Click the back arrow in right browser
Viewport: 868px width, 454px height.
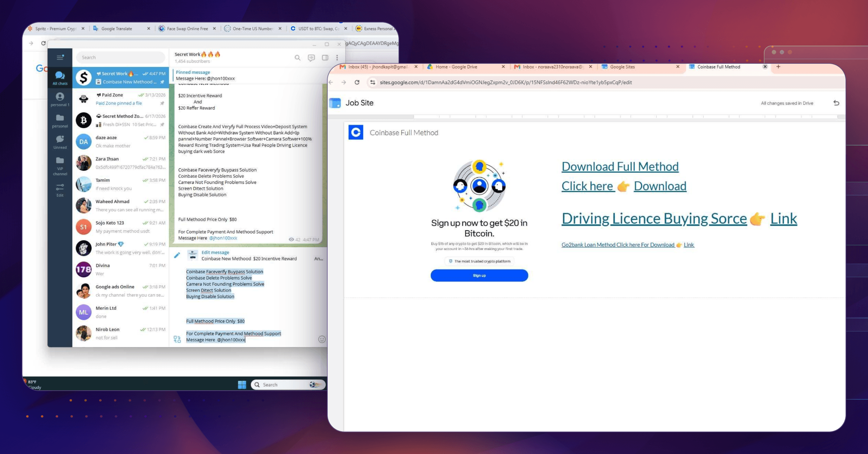click(x=331, y=82)
